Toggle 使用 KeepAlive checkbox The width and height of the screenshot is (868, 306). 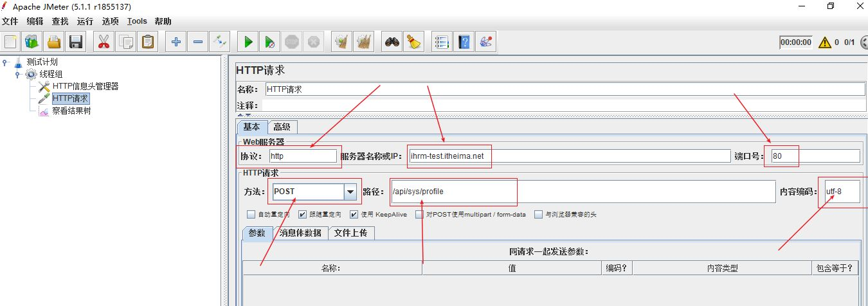(354, 215)
